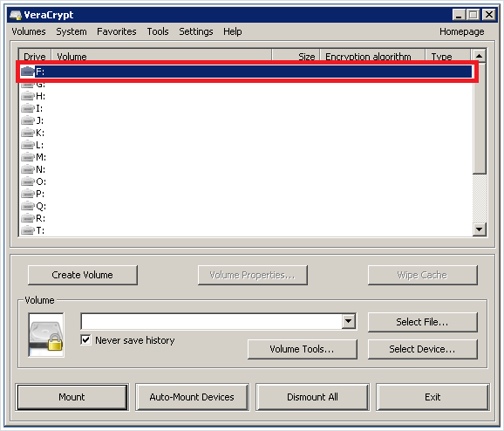Click the drive icon beside H:
504x431 pixels.
click(x=28, y=96)
